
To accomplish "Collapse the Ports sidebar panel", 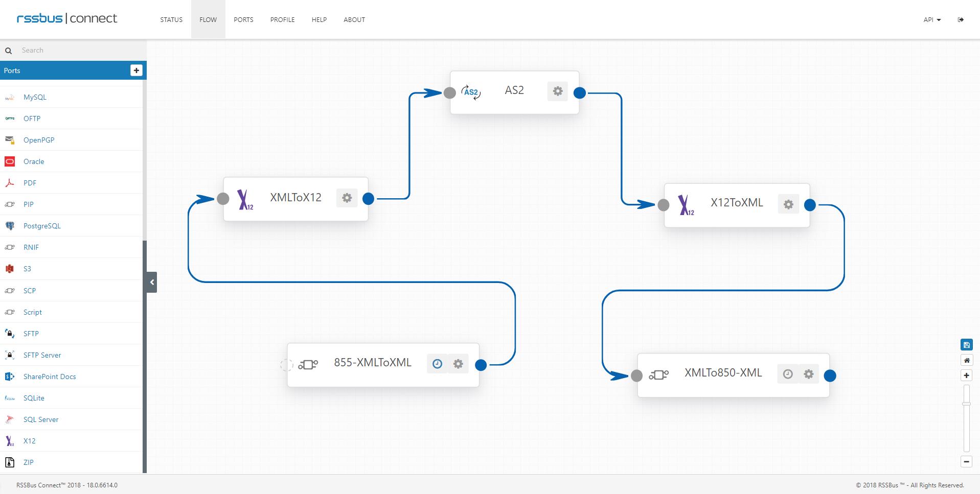I will point(152,282).
